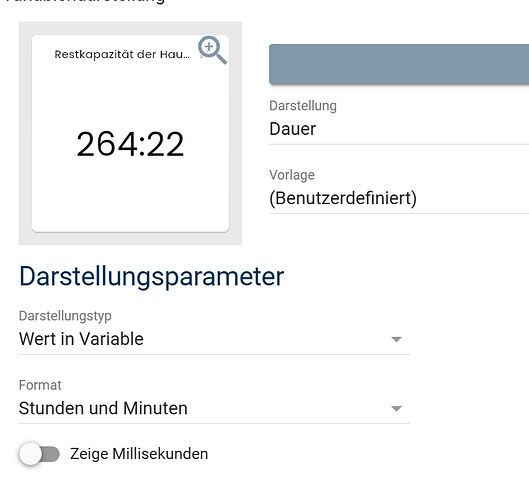Toggle the Zeige Millisekunden switch
Image resolution: width=529 pixels, height=500 pixels.
coord(39,454)
